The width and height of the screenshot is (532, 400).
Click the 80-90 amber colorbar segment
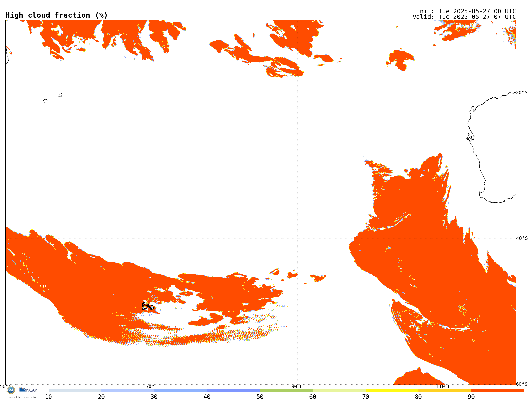[x=445, y=391]
